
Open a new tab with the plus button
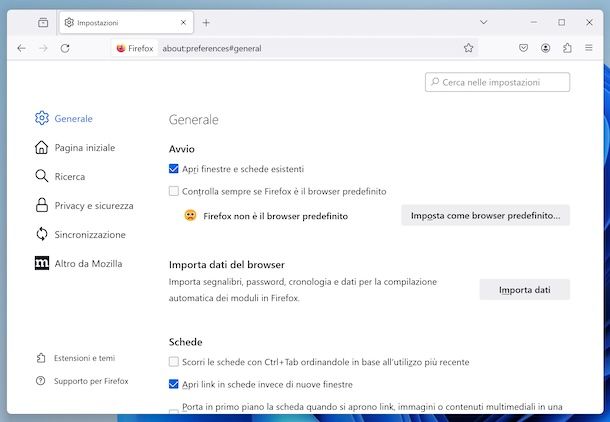pos(206,23)
